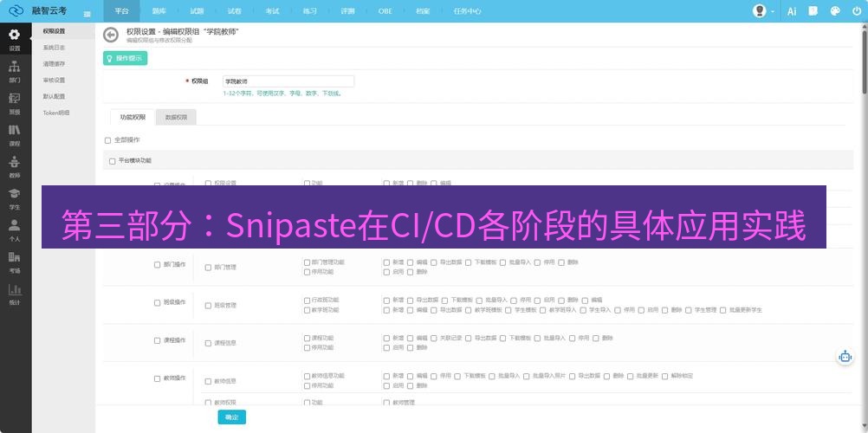The height and width of the screenshot is (433, 868).
Task: Open the theme palette icon
Action: pos(835,10)
